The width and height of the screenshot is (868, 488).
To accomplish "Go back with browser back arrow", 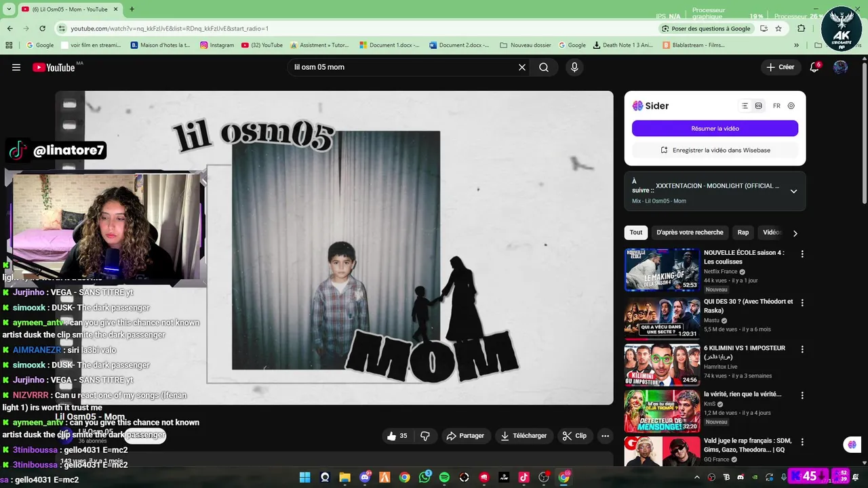I will coord(9,28).
